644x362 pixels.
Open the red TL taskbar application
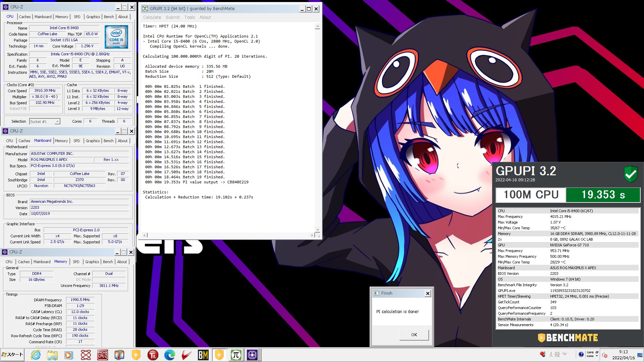pyautogui.click(x=153, y=355)
